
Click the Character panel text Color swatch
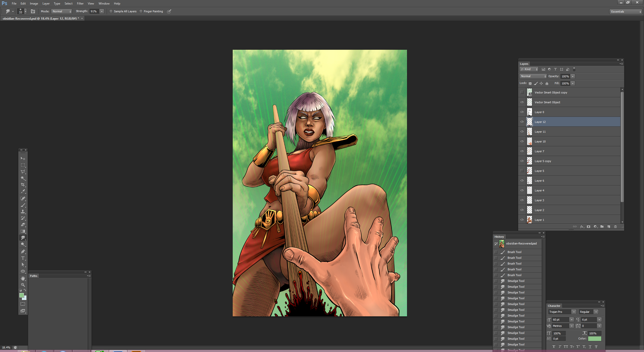tap(594, 339)
